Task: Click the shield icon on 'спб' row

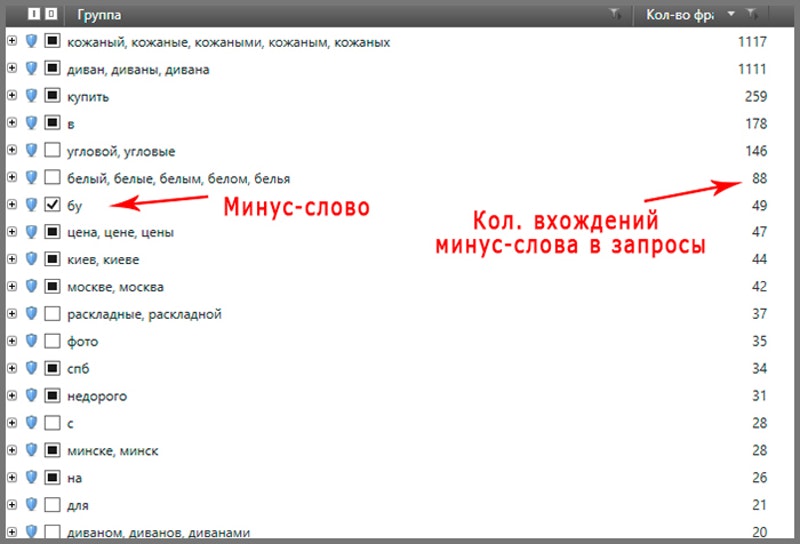Action: [31, 368]
